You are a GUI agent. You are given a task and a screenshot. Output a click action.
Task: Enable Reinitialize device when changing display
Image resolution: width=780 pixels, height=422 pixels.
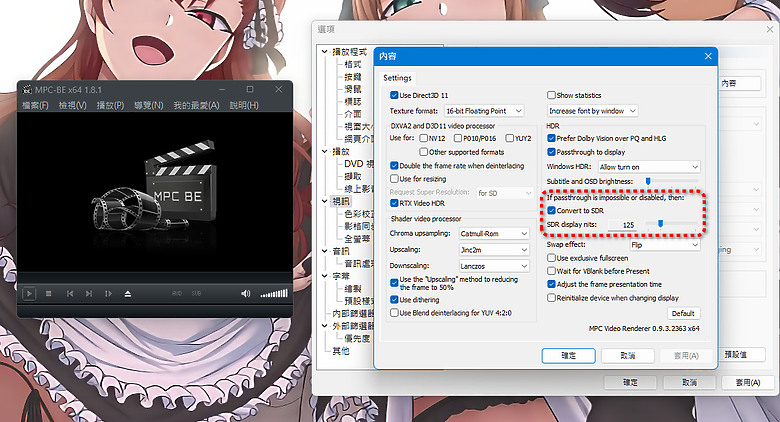tap(551, 298)
